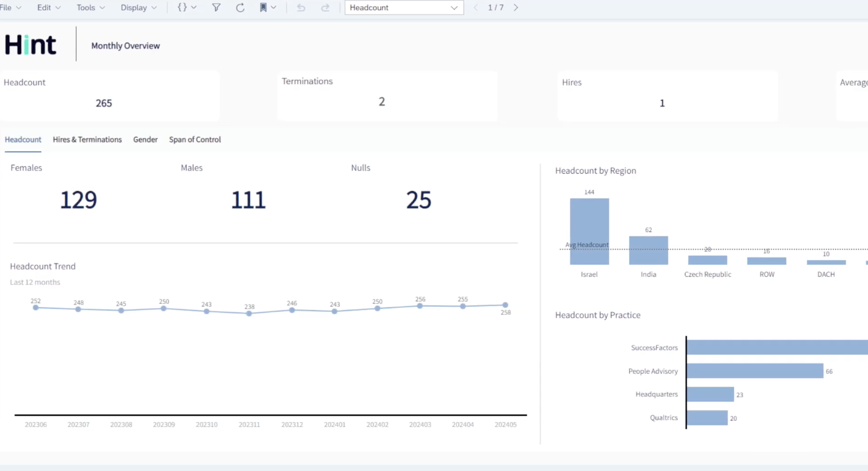Click the bookmark icon
Viewport: 868px width, 471px height.
coord(263,7)
